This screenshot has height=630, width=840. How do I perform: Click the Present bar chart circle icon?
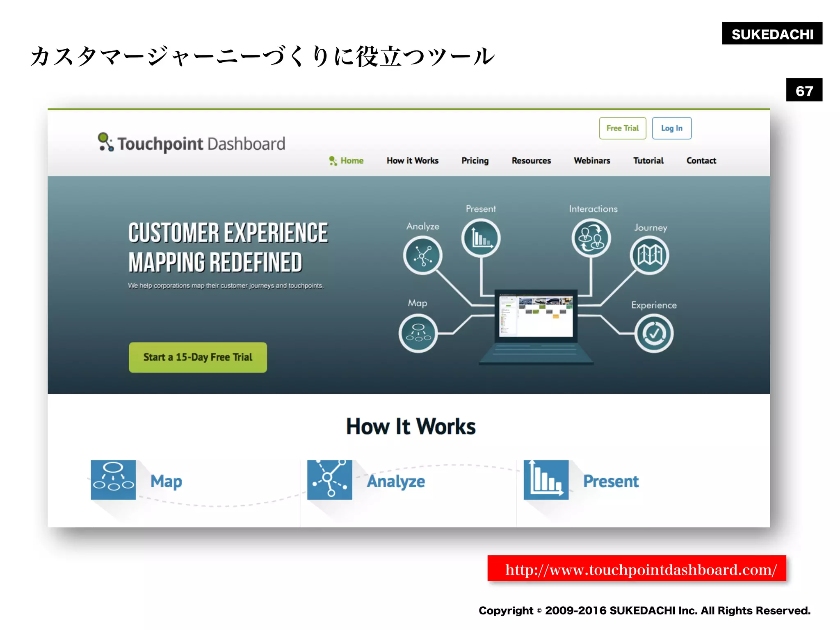[481, 238]
